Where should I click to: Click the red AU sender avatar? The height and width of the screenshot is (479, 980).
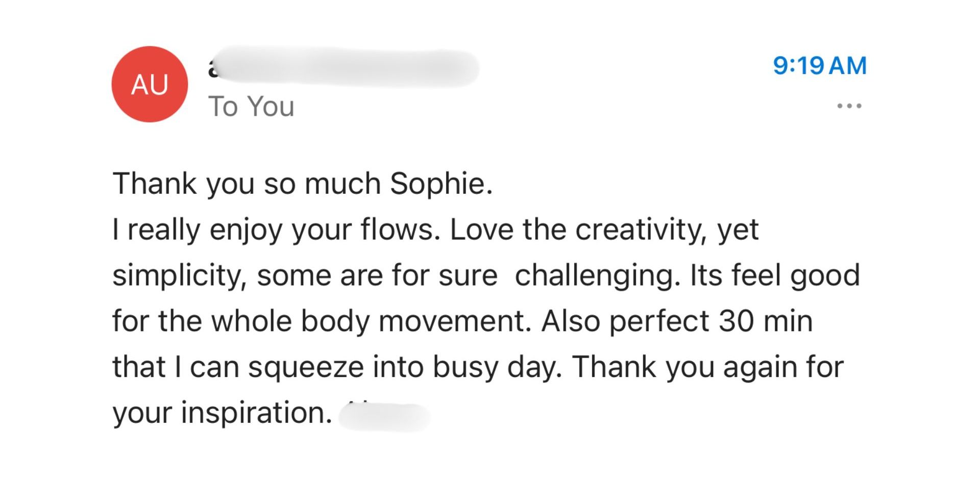(150, 84)
